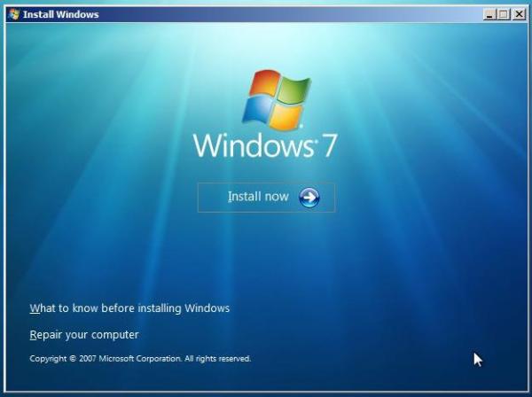This screenshot has height=397, width=532.
Task: Click the blue arrow icon beside Install now
Action: (309, 198)
